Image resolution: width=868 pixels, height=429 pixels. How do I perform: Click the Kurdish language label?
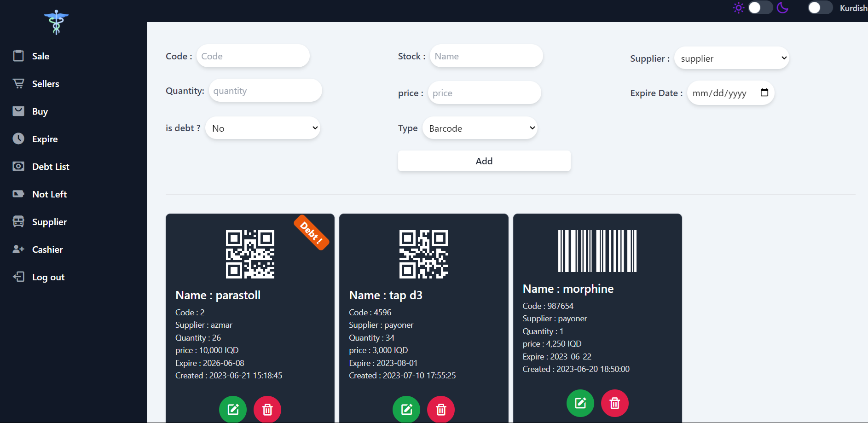click(x=853, y=8)
